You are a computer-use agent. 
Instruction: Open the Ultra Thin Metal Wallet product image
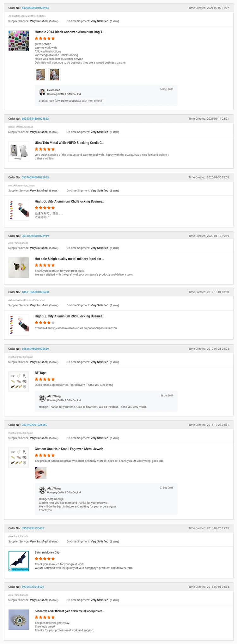coord(19,152)
